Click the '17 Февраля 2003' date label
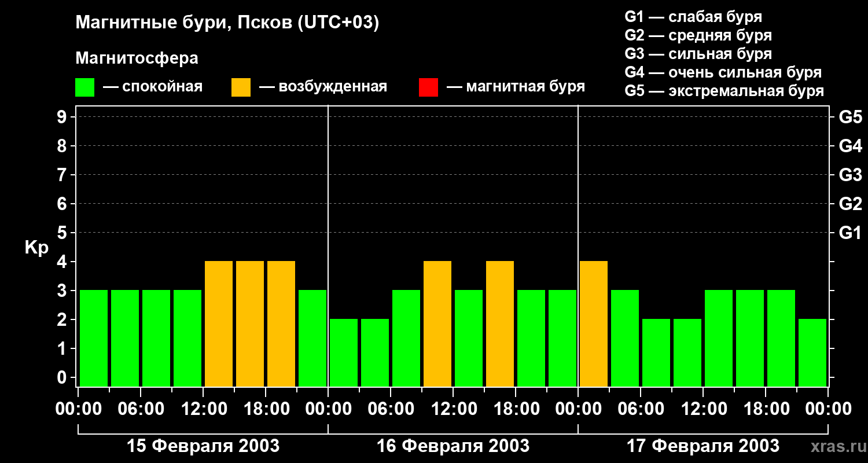The image size is (868, 463). tap(703, 446)
